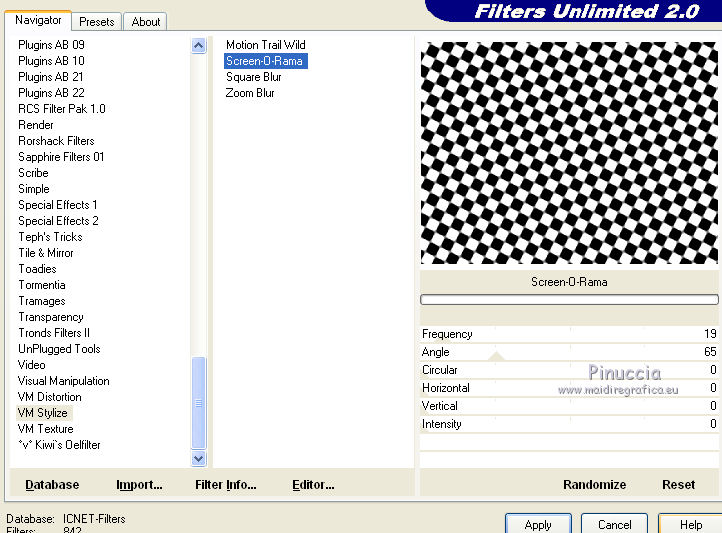722x533 pixels.
Task: Select Plugins AB 22 category
Action: pos(52,93)
